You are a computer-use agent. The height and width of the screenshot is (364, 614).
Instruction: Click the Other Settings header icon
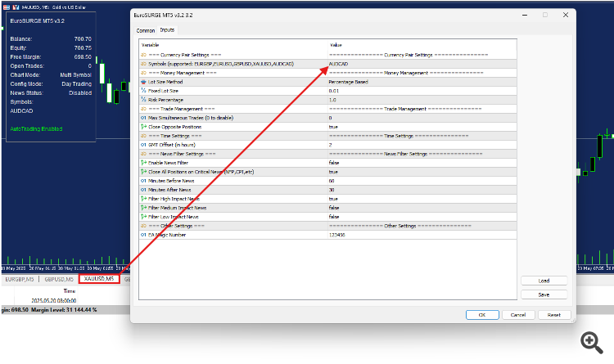[143, 226]
